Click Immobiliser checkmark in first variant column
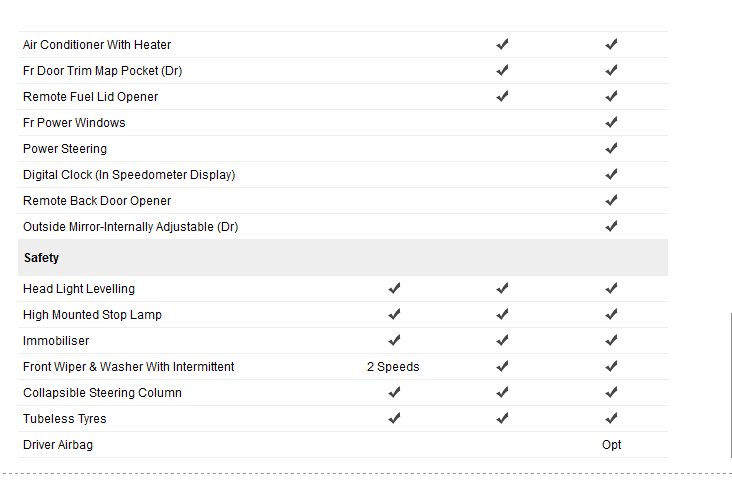The height and width of the screenshot is (483, 732). tap(394, 341)
